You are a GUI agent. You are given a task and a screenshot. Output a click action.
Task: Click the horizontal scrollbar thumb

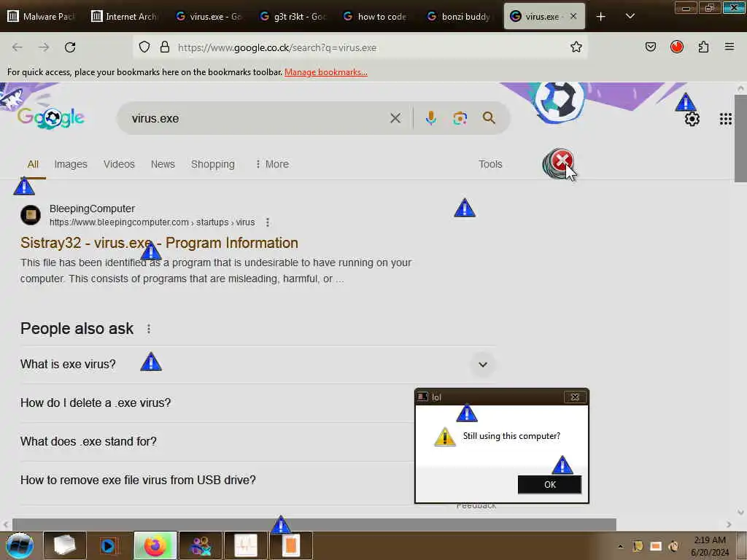[314, 524]
